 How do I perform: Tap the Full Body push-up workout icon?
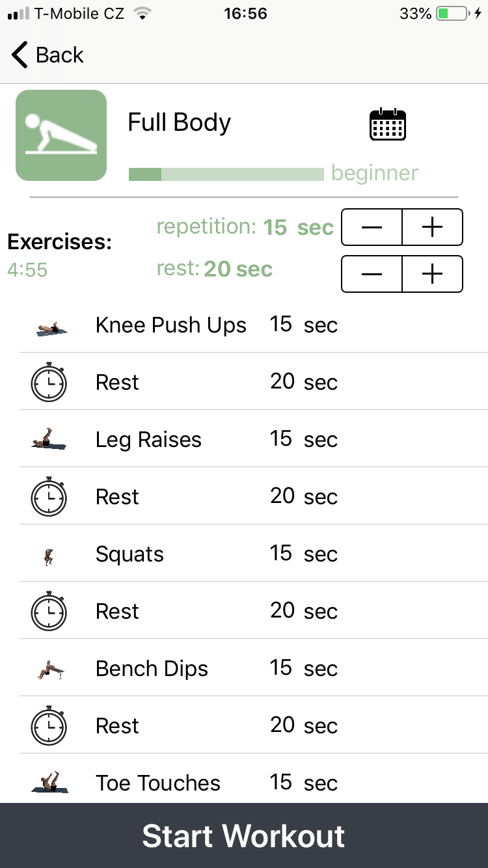click(x=61, y=135)
